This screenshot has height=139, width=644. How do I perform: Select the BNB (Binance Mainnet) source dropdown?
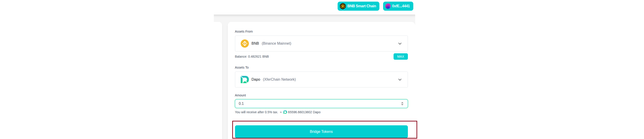pos(321,44)
